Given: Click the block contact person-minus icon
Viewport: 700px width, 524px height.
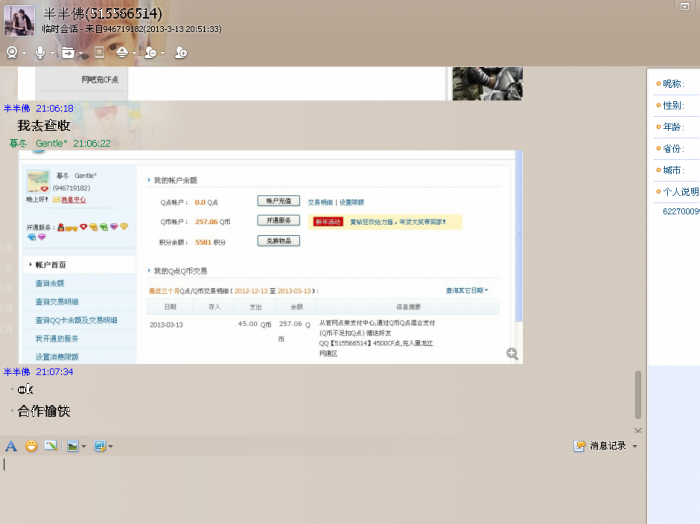Looking at the screenshot, I should point(151,53).
